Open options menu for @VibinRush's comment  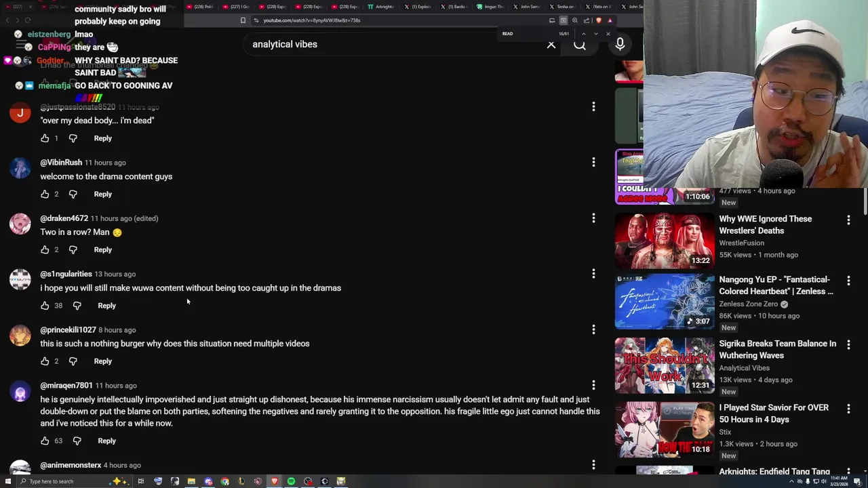[x=593, y=162]
